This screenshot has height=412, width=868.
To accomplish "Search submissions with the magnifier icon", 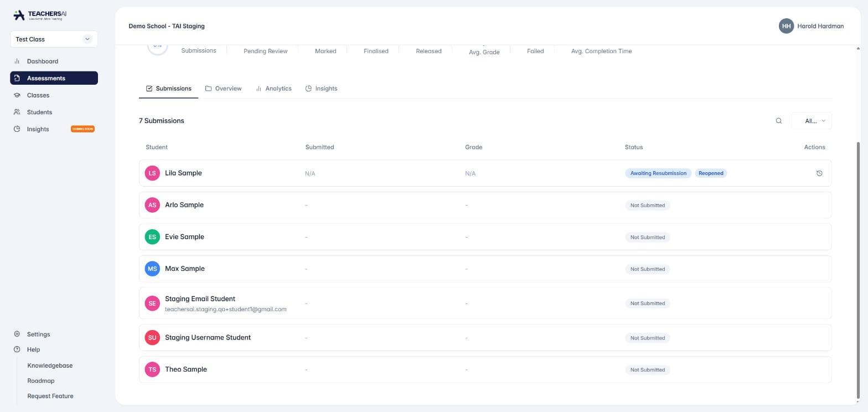I will pyautogui.click(x=779, y=121).
